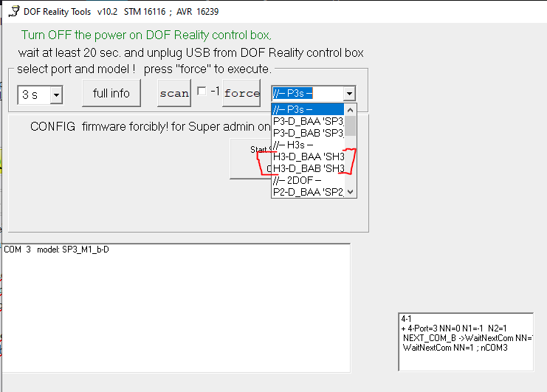Viewport: 547px width, 392px height.
Task: Click the list scrollbar down arrow
Action: (351, 192)
